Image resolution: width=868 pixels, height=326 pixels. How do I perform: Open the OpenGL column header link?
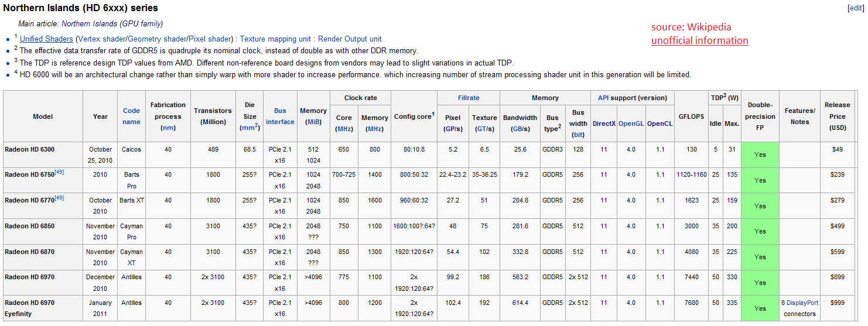click(x=631, y=123)
